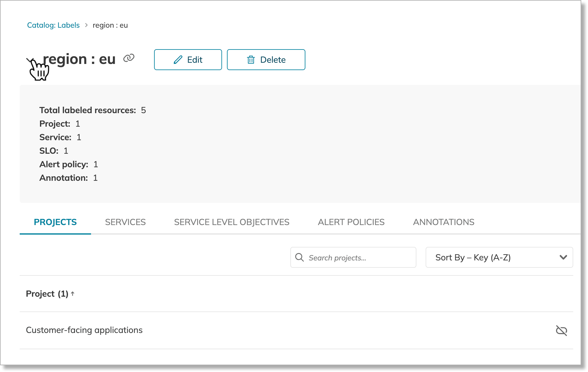Screen dimensions: 588x372
Task: Select the Alert Policies tab
Action: point(351,222)
